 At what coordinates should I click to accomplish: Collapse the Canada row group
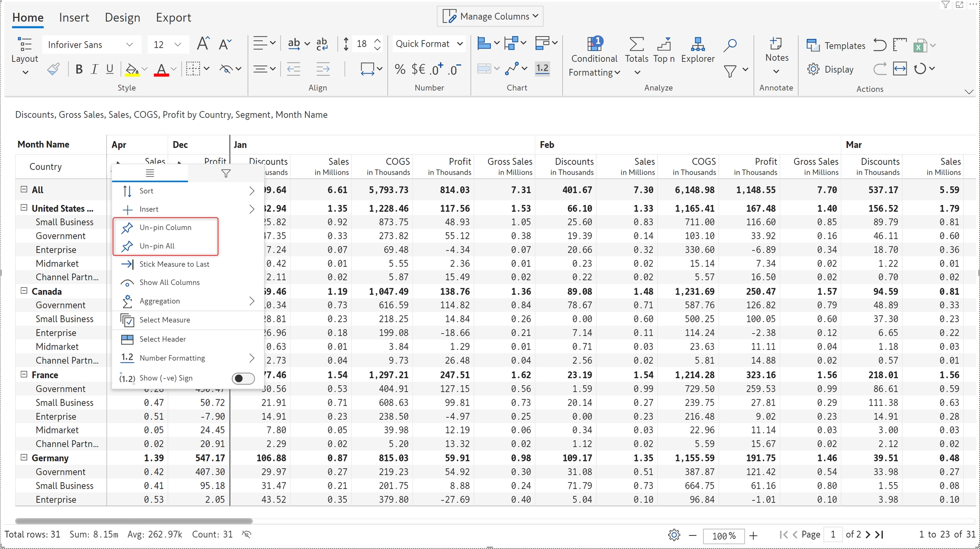click(24, 291)
